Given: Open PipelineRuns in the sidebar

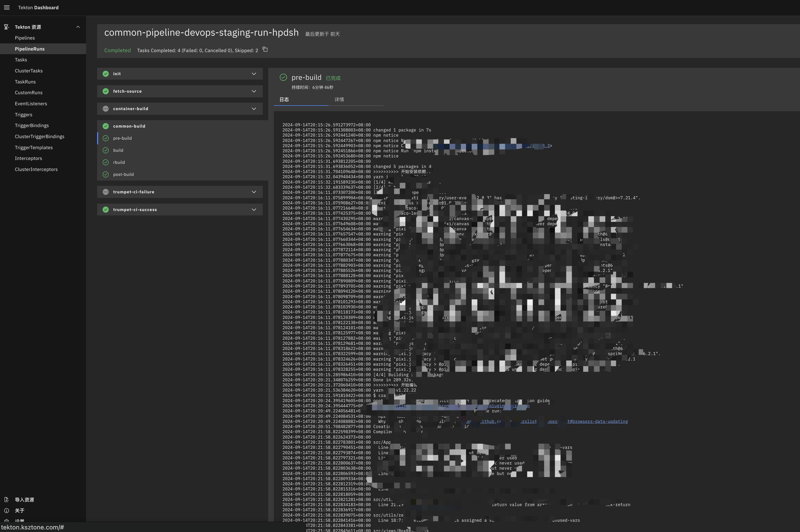Looking at the screenshot, I should point(43,49).
